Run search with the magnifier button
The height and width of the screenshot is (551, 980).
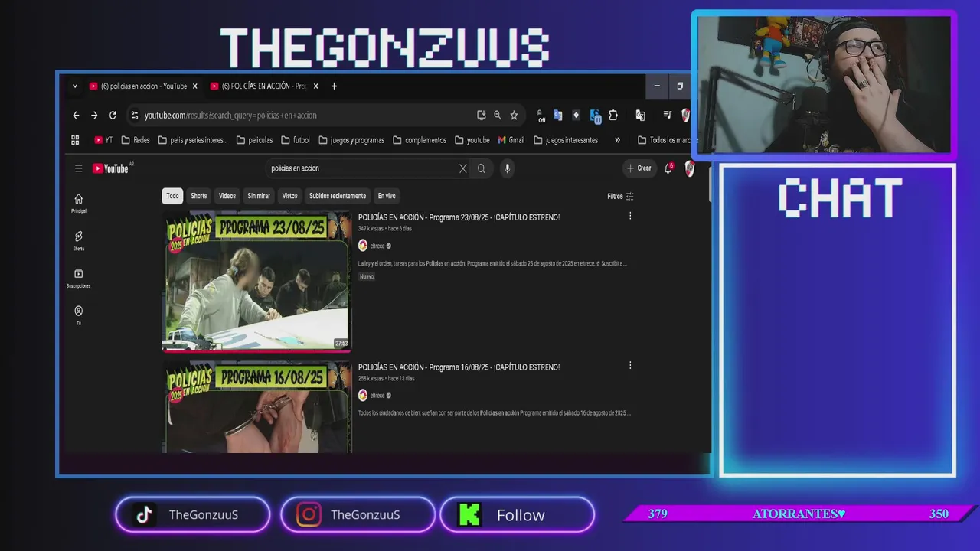[482, 168]
